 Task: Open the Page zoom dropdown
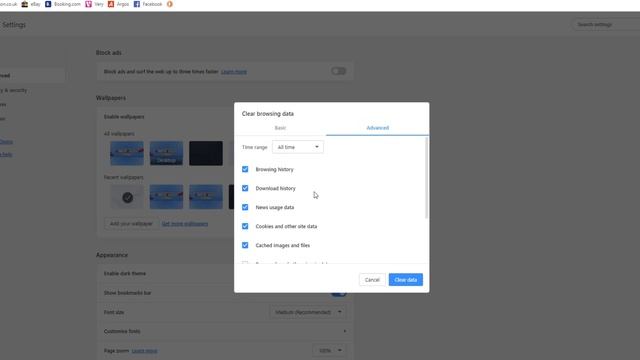click(x=329, y=351)
